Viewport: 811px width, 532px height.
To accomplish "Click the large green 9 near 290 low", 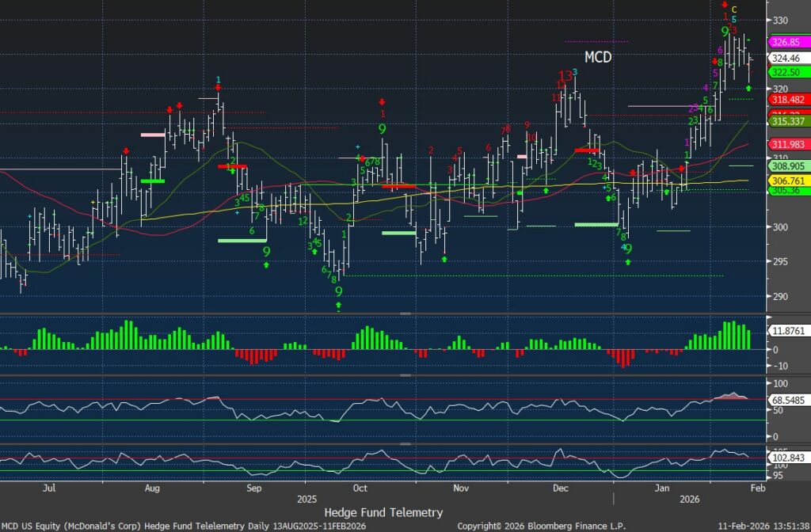I will pos(339,291).
